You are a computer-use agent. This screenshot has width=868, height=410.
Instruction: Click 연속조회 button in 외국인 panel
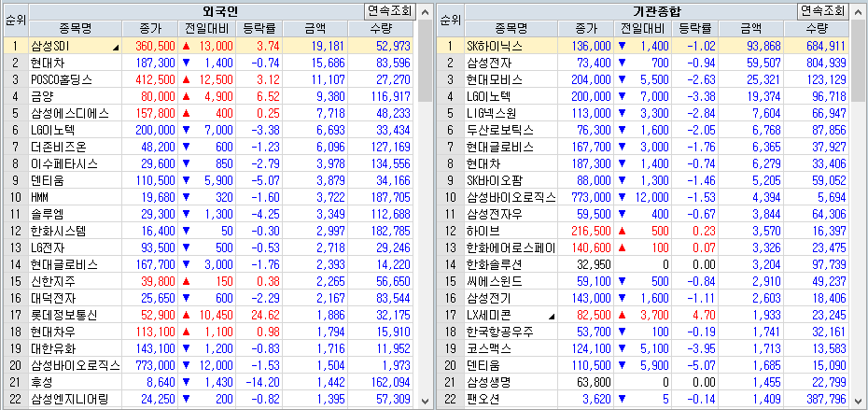point(389,10)
